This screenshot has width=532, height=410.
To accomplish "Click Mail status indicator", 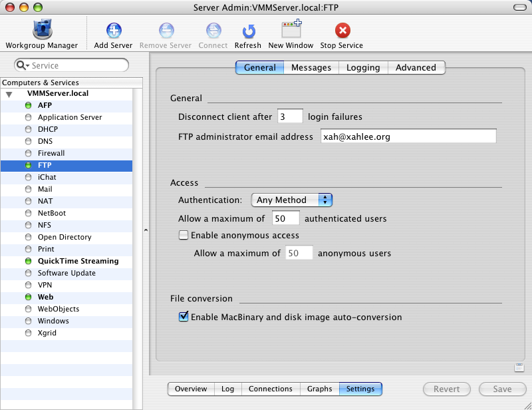I will pyautogui.click(x=29, y=189).
